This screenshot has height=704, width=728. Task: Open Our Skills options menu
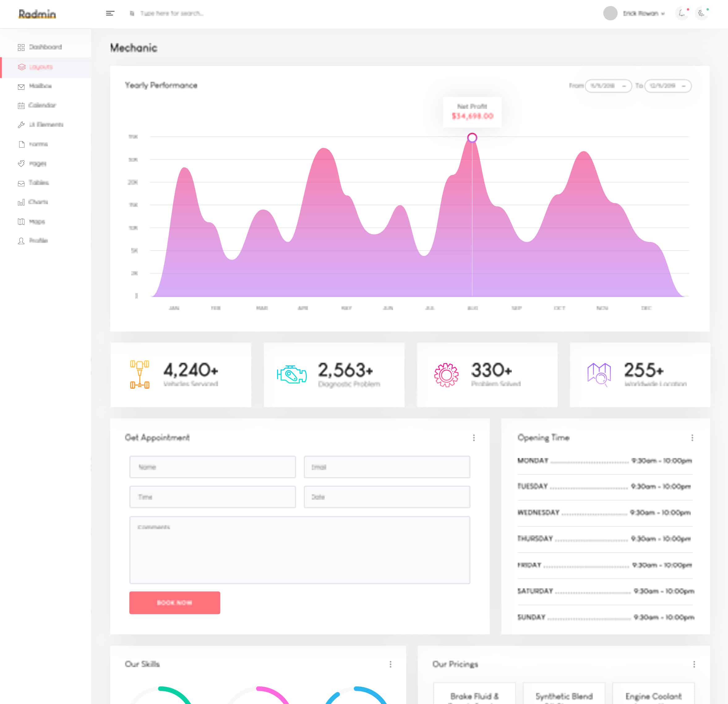390,664
